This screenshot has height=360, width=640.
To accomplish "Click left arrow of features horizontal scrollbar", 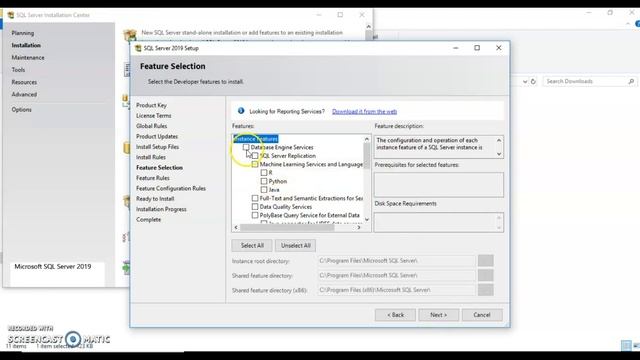I will coord(236,227).
